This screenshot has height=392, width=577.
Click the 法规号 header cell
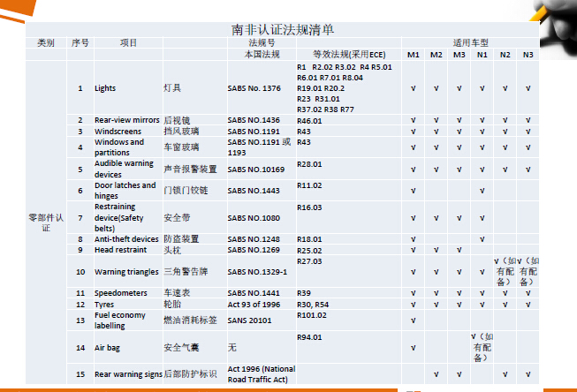point(262,42)
